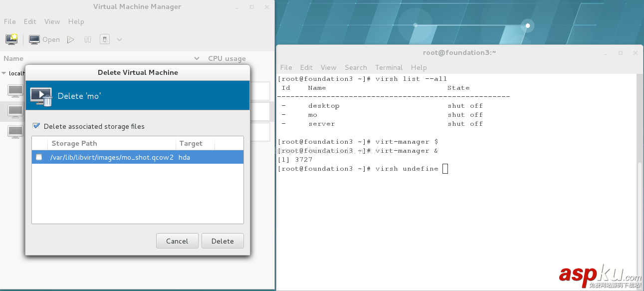Click the new virtual machine icon

point(11,39)
